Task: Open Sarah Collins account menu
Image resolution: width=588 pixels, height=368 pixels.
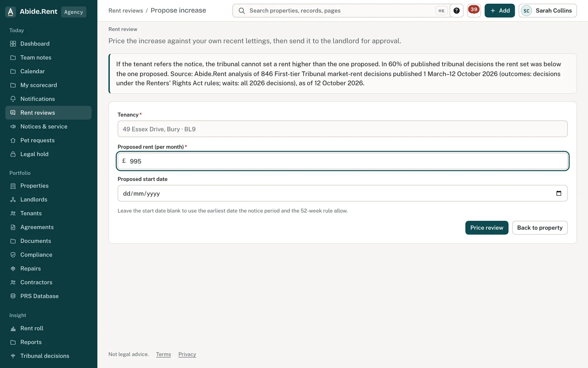Action: [x=548, y=11]
